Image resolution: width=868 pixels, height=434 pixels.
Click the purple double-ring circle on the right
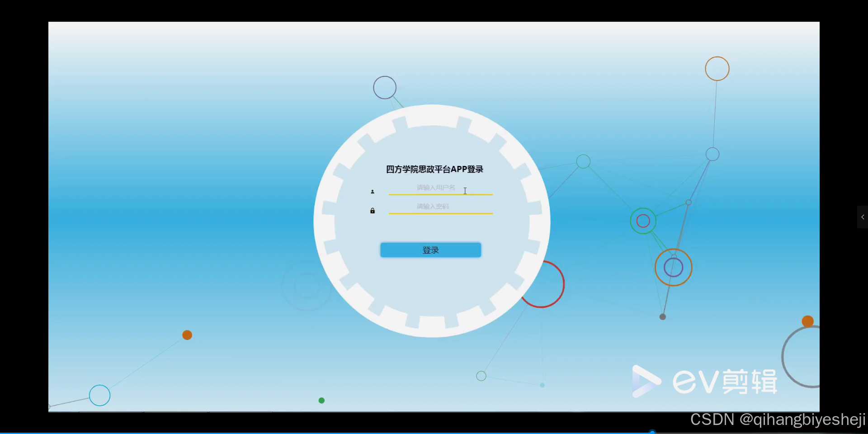673,267
